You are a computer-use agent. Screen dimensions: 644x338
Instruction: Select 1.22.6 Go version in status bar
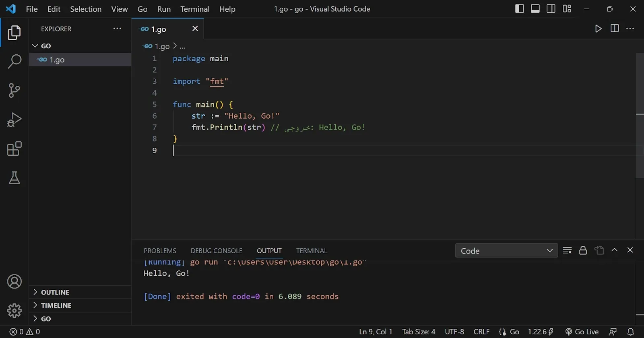click(x=541, y=332)
